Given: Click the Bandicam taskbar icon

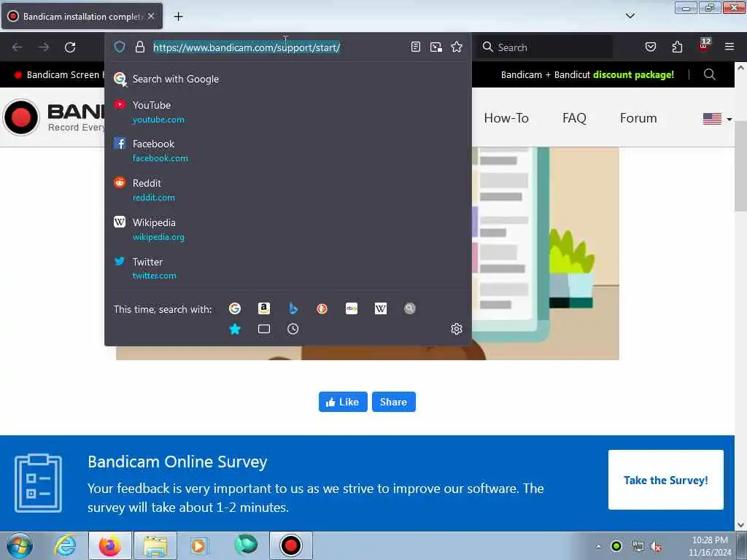Looking at the screenshot, I should coord(290,545).
